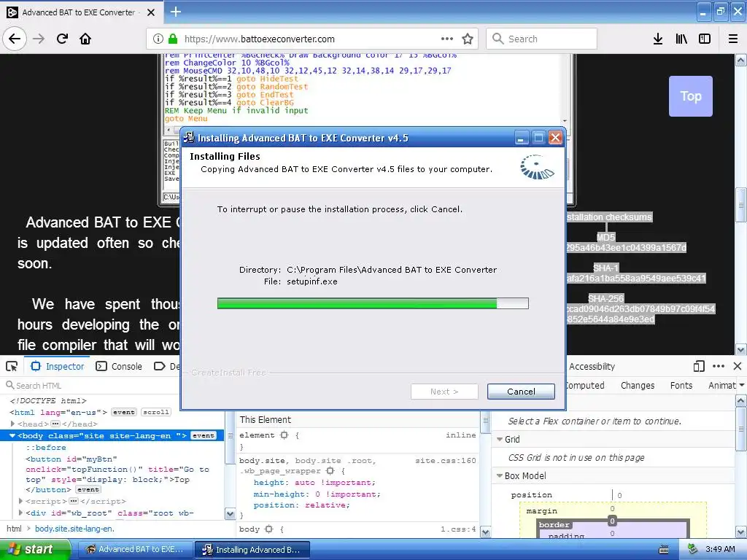Open the Accessibility devtools tab
The height and width of the screenshot is (560, 747).
[592, 366]
